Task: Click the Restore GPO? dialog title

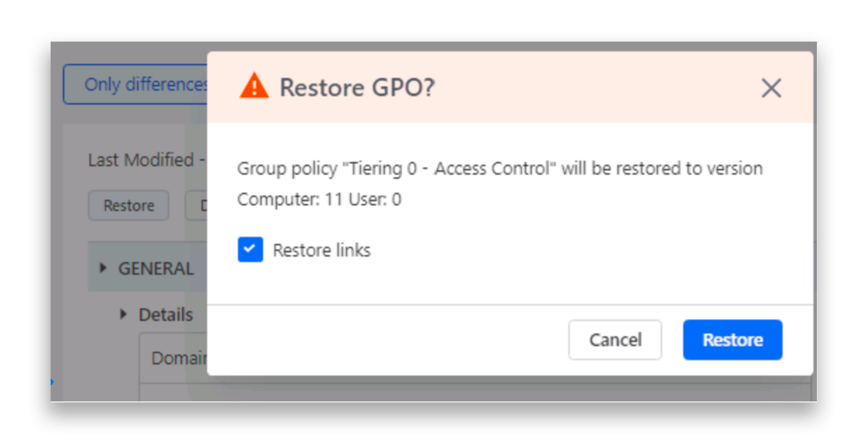Action: pyautogui.click(x=357, y=87)
